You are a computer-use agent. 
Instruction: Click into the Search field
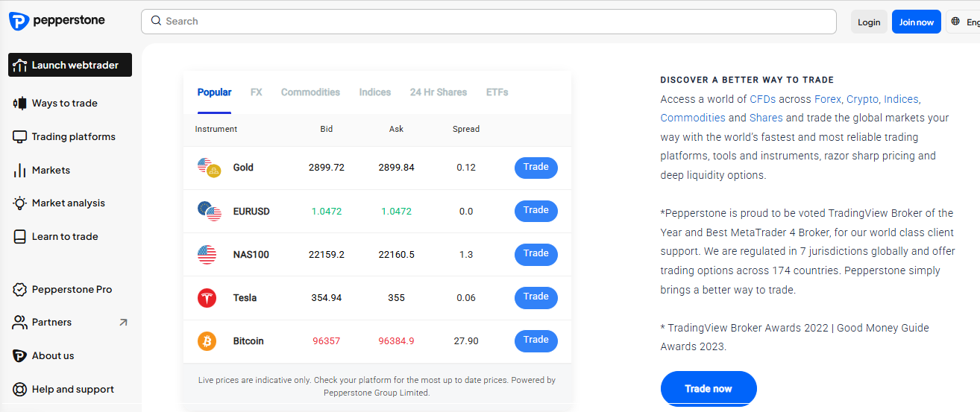pyautogui.click(x=489, y=22)
